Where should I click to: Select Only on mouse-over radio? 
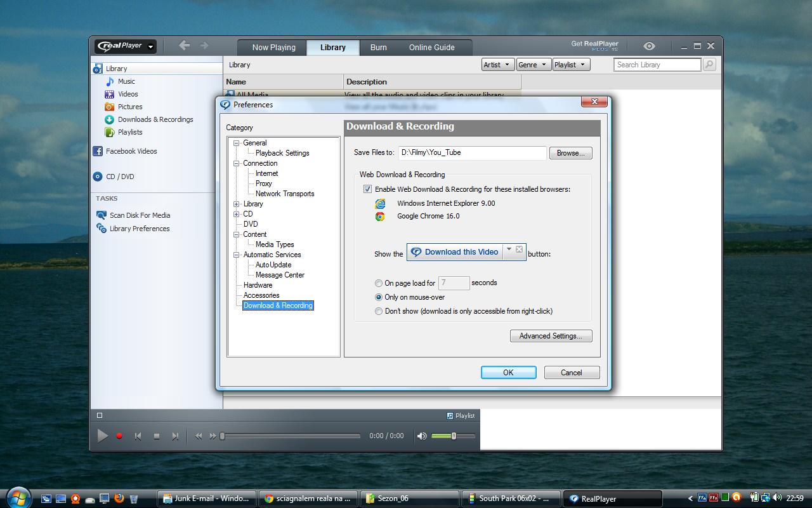pyautogui.click(x=379, y=297)
